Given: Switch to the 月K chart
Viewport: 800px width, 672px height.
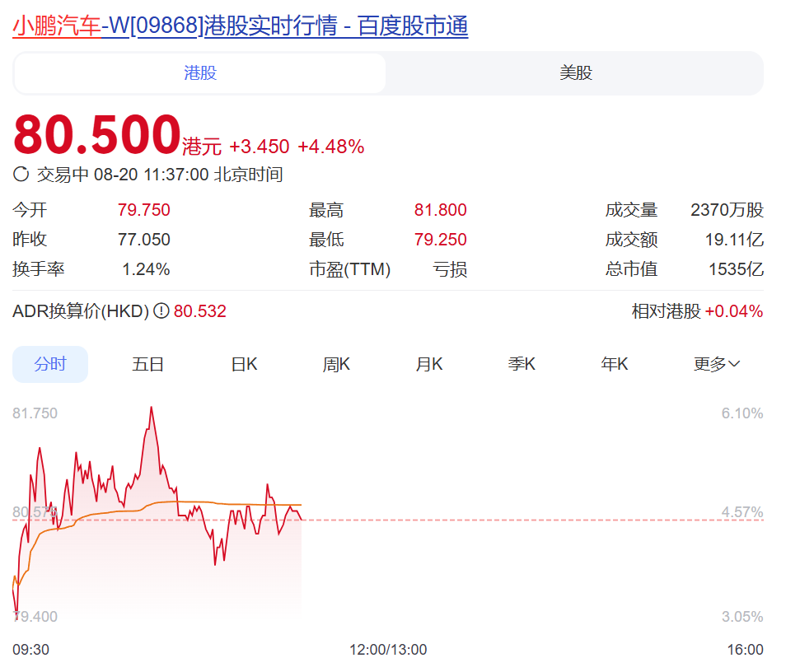Looking at the screenshot, I should click(x=428, y=363).
